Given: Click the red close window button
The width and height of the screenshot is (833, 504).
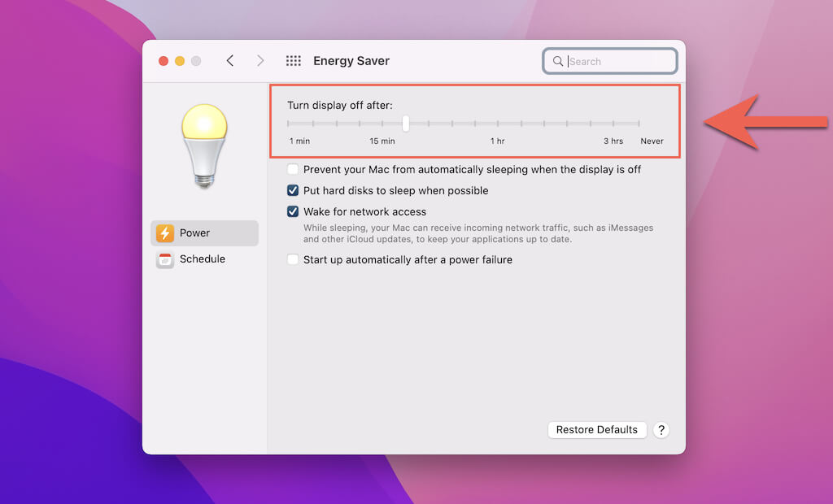Looking at the screenshot, I should 164,61.
